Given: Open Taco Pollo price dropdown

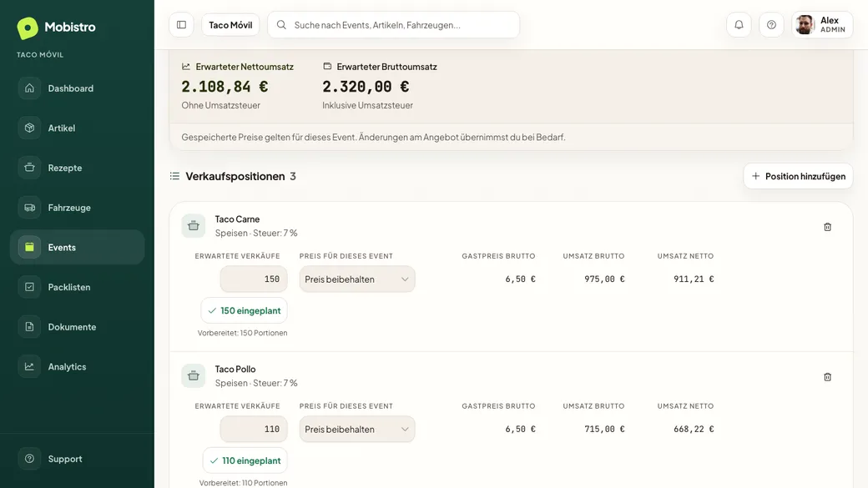Looking at the screenshot, I should (357, 429).
